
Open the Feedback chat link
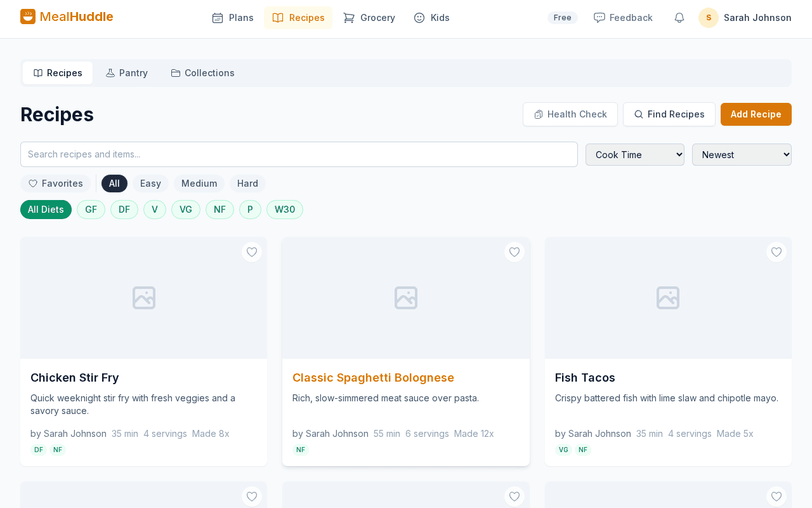[x=623, y=18]
